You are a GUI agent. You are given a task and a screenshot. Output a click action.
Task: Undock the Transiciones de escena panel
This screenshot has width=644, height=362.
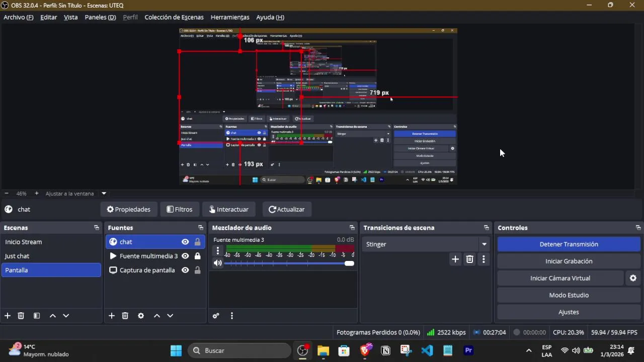click(487, 228)
